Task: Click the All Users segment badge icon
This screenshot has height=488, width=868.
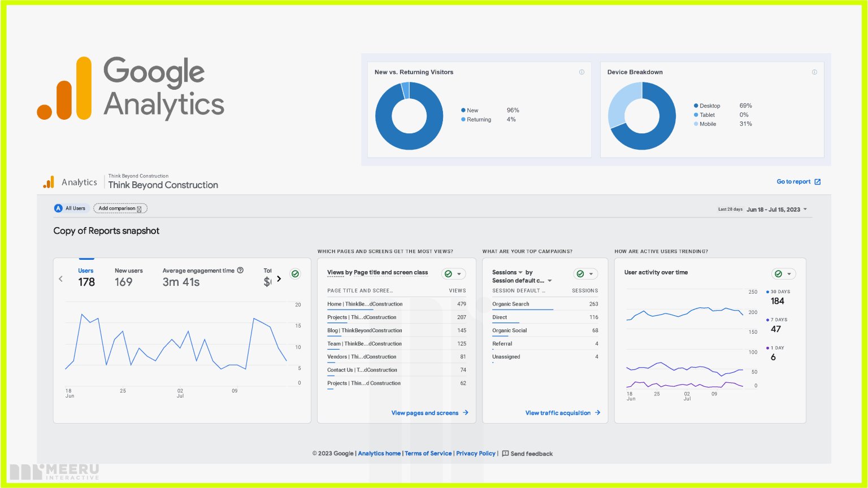Action: (58, 208)
